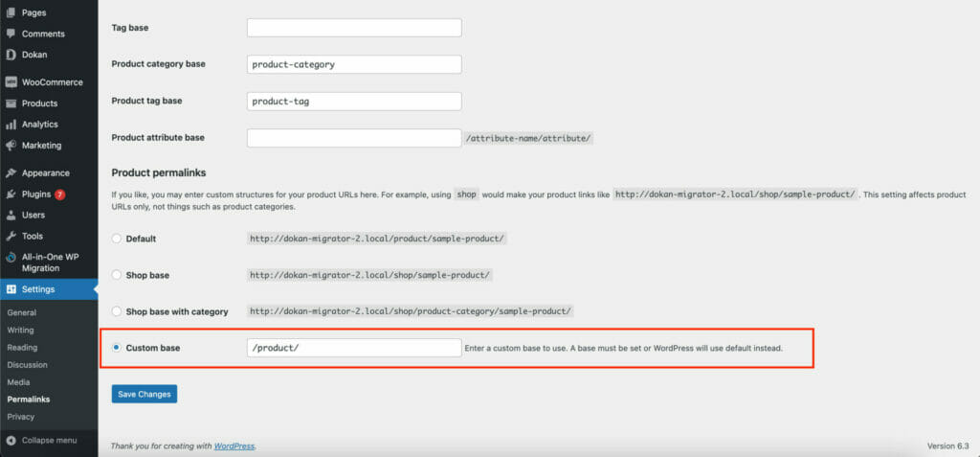Click the Settings sliders icon
This screenshot has width=980, height=457.
(11, 289)
